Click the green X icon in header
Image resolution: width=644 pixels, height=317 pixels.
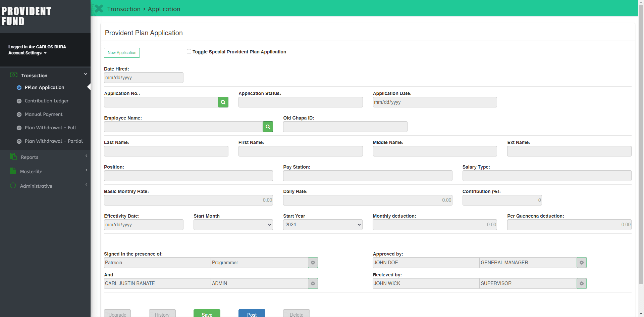pyautogui.click(x=99, y=9)
